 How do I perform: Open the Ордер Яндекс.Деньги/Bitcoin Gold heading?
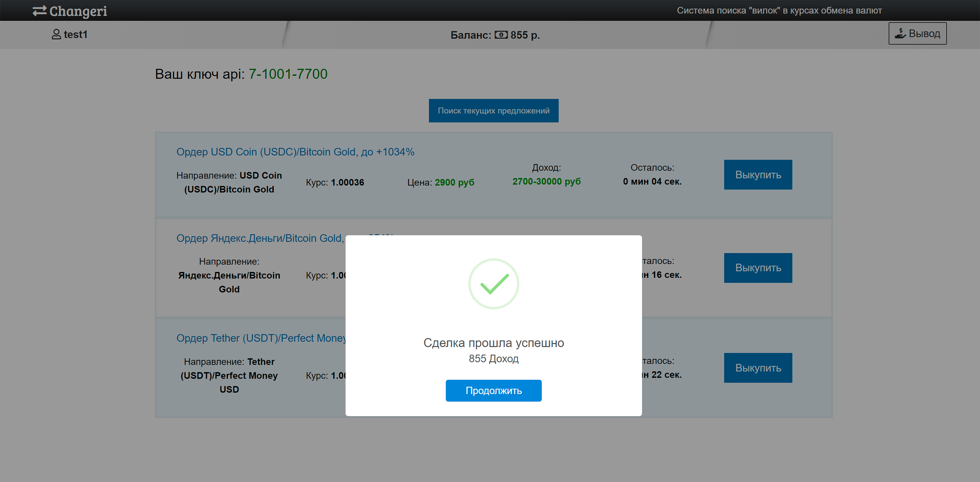(260, 238)
